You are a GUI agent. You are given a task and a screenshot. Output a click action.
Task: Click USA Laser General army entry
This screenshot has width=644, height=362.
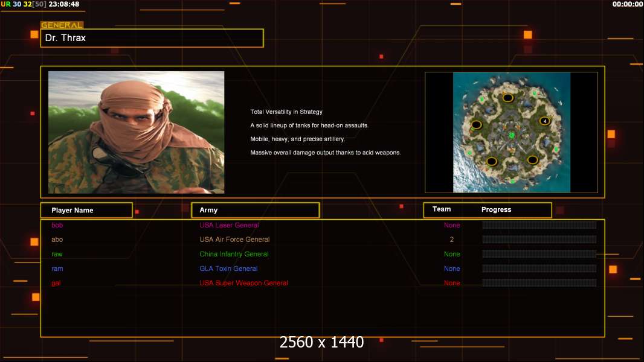click(229, 225)
